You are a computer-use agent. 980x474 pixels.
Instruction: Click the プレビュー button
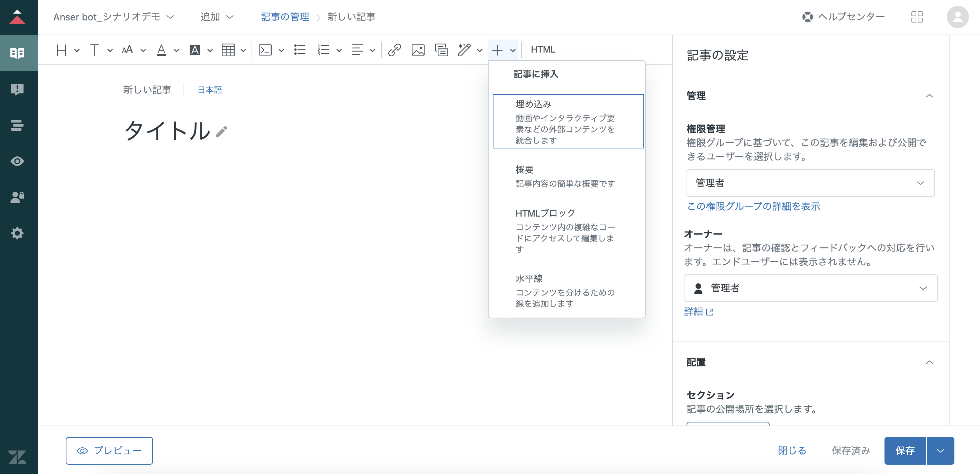click(x=109, y=451)
